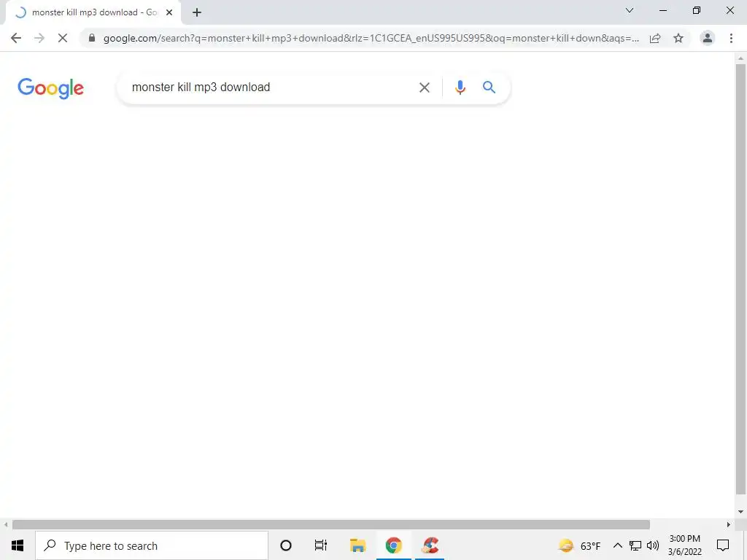Start voice search with microphone
Image resolution: width=747 pixels, height=560 pixels.
(460, 87)
